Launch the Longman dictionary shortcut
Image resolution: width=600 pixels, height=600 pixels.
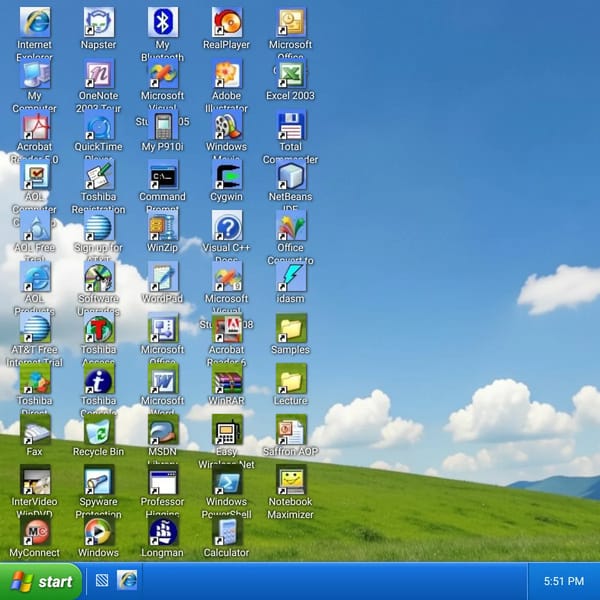pos(163,531)
